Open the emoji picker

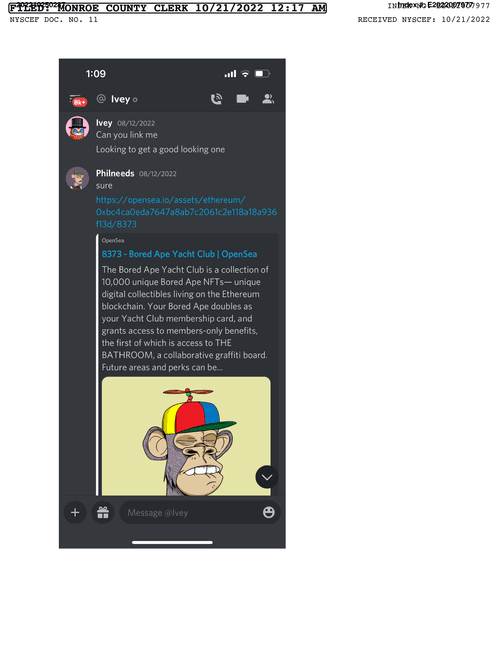click(x=269, y=512)
